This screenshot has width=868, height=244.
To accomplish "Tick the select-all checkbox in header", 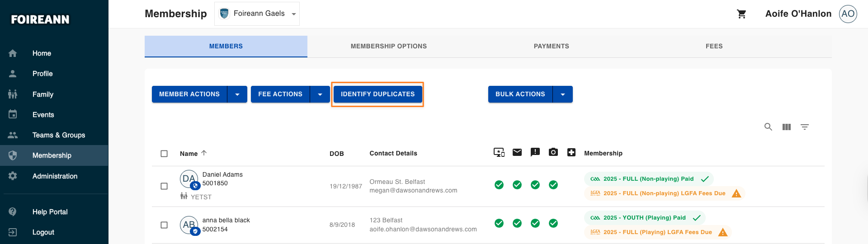I will (164, 154).
